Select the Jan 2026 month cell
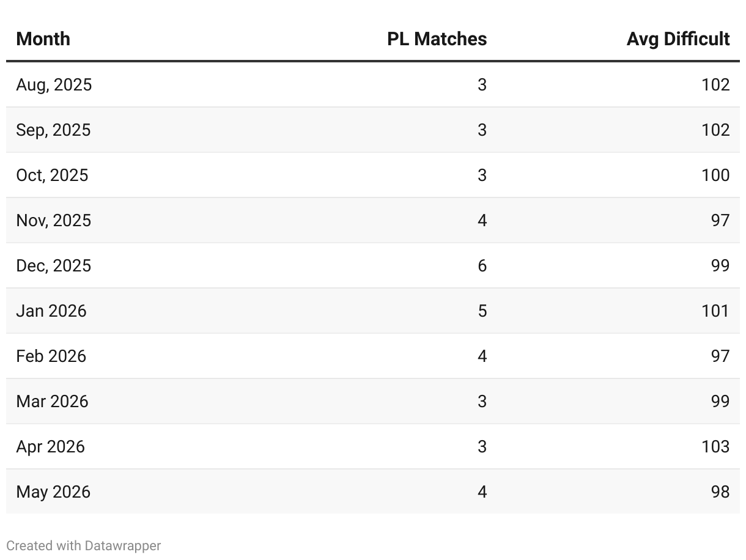This screenshot has height=560, width=746. 51,311
